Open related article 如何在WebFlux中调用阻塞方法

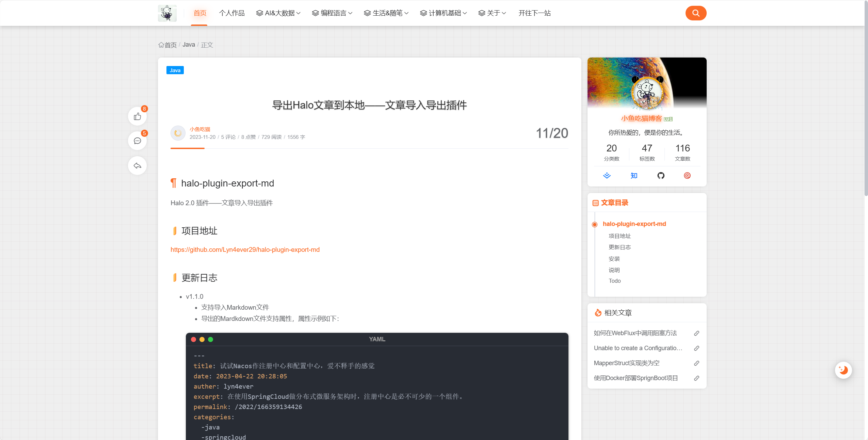(635, 333)
